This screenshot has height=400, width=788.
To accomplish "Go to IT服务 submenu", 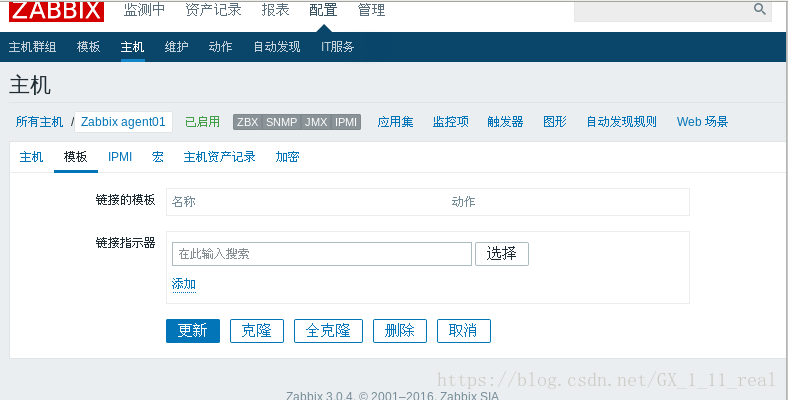I will (x=338, y=47).
